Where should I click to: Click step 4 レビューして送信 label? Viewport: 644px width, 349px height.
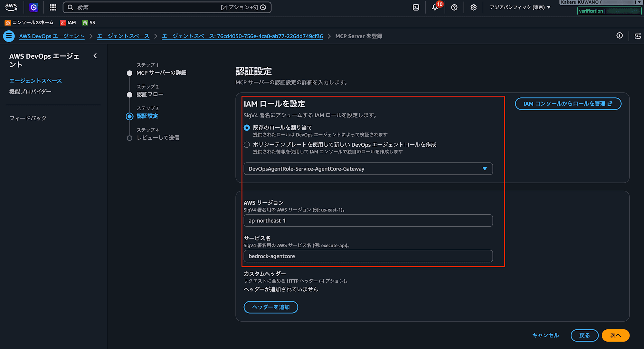coord(158,138)
